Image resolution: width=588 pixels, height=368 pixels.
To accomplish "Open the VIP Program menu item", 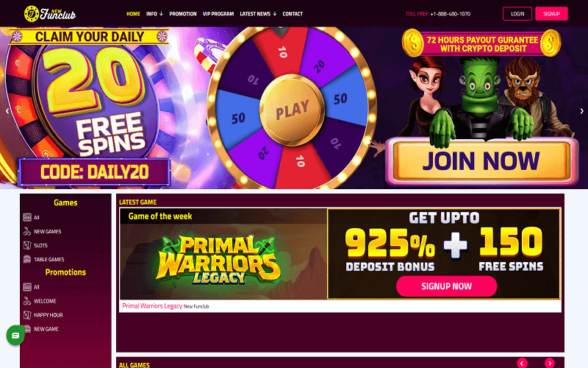I will (x=218, y=14).
